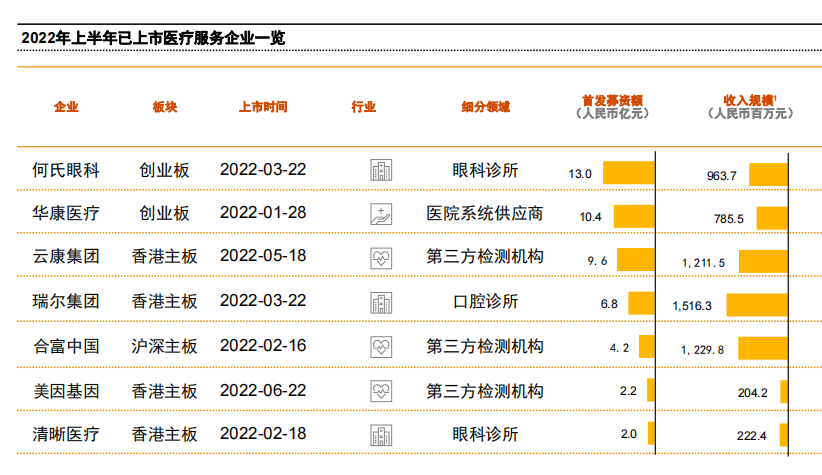Click 香港主板 in 清晰医疗 row
The height and width of the screenshot is (475, 822).
(164, 434)
